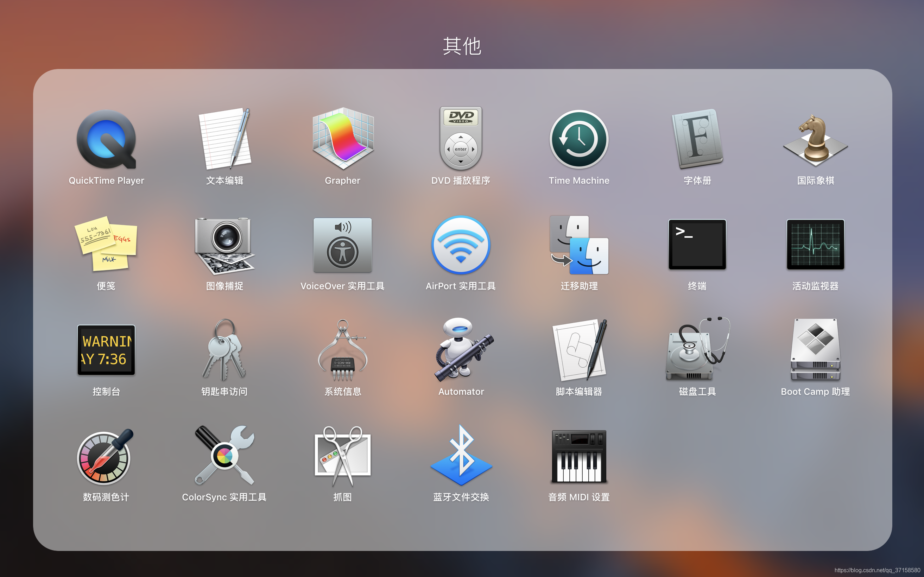Open 便笺 sticky notes app
924x577 pixels.
pyautogui.click(x=106, y=245)
